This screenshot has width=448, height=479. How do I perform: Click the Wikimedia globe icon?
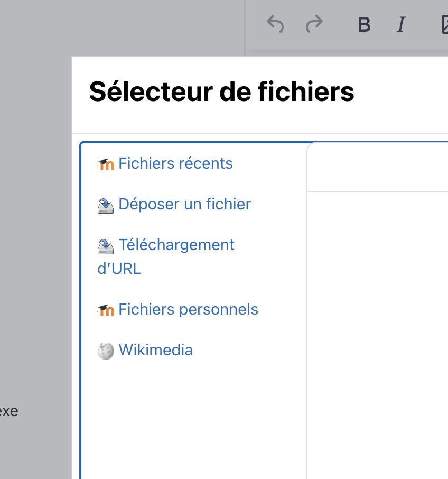pyautogui.click(x=106, y=351)
